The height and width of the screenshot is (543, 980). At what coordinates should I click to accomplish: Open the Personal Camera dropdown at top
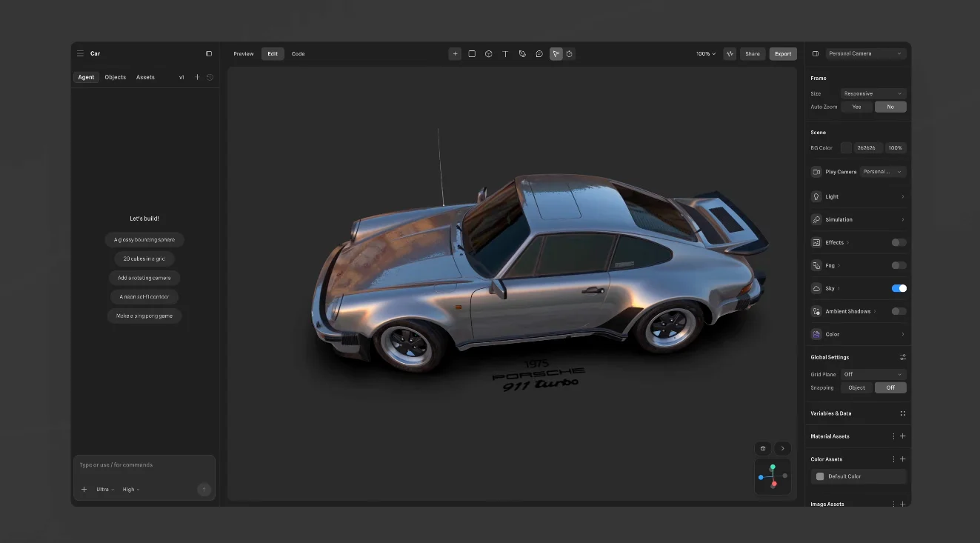click(x=866, y=53)
